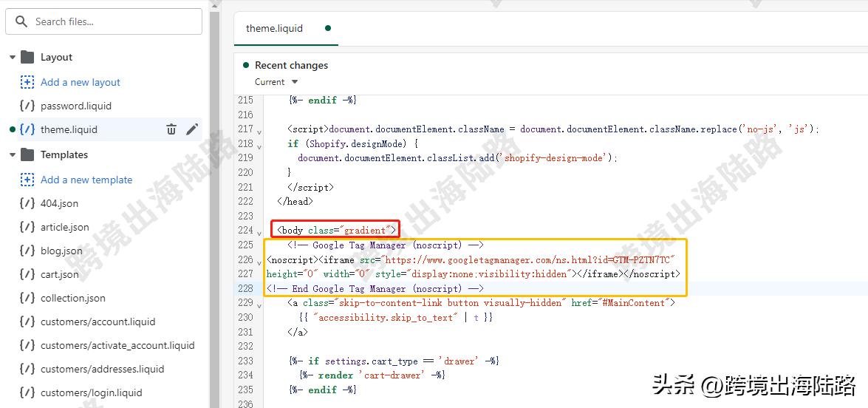The height and width of the screenshot is (408, 868).
Task: Fold code at line 217 arrow
Action: [259, 132]
